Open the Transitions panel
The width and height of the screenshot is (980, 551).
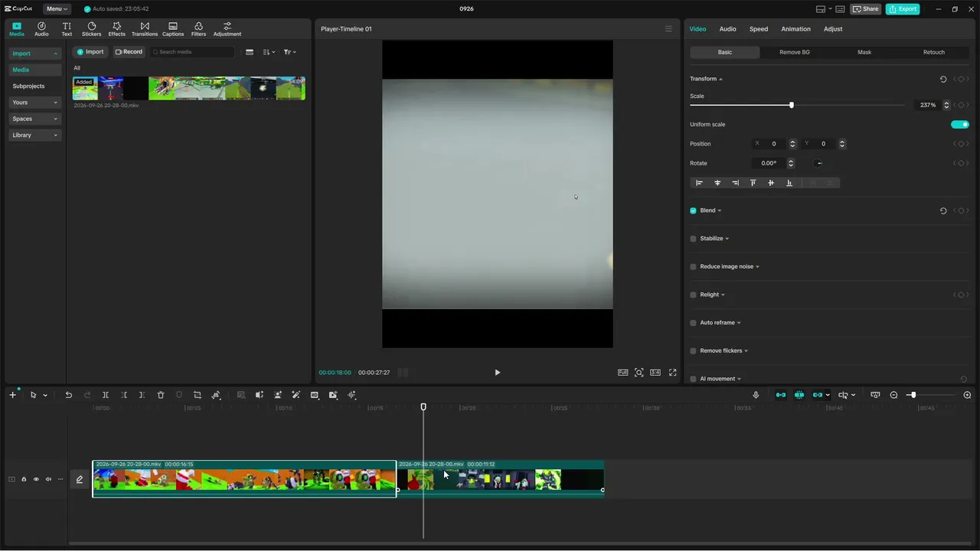[x=144, y=29]
